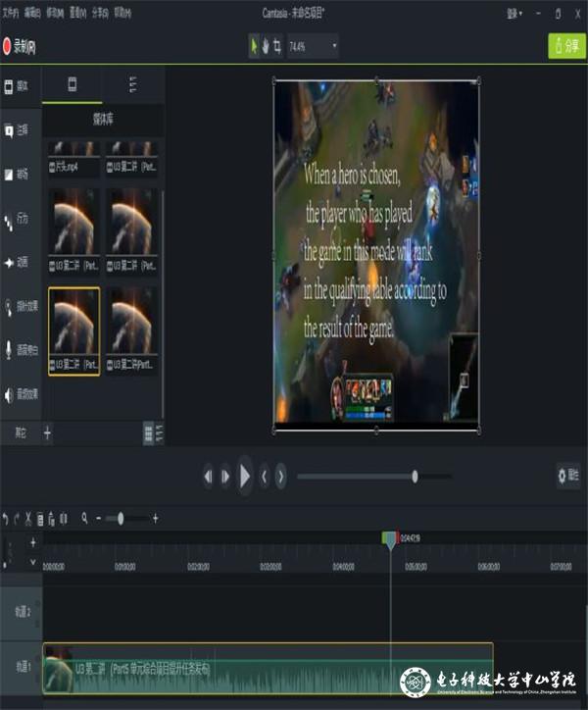Jump to the previous marker with left chevron

pos(265,477)
